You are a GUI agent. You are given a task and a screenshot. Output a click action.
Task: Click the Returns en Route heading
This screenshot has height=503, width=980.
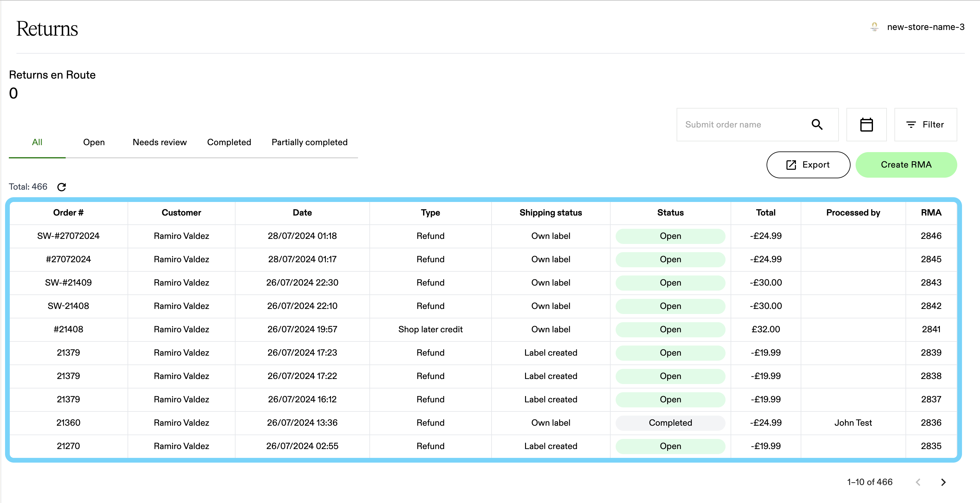point(52,75)
